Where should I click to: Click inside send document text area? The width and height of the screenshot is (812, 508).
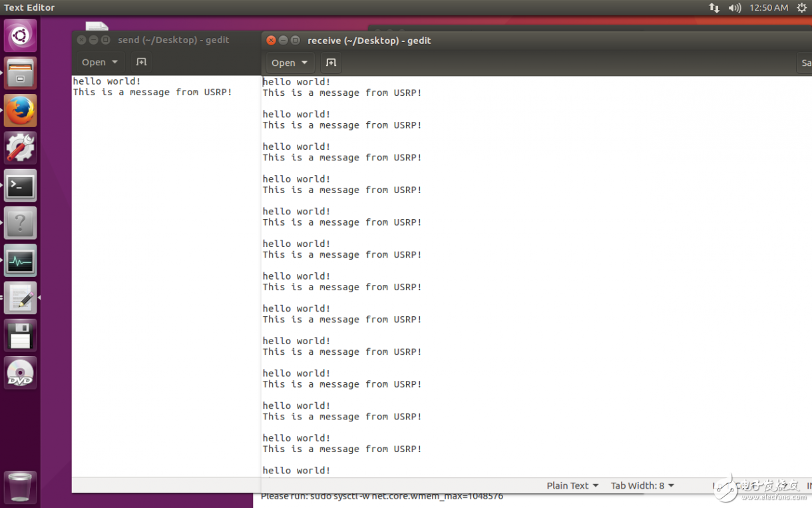(166, 266)
